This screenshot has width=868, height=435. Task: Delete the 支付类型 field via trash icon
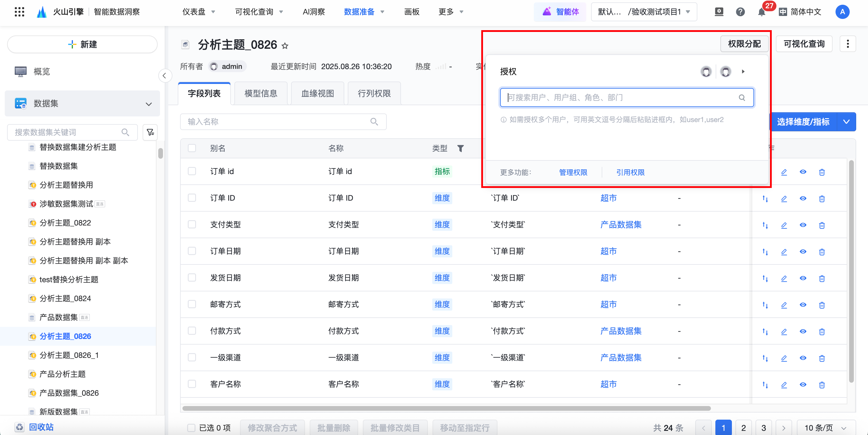821,225
